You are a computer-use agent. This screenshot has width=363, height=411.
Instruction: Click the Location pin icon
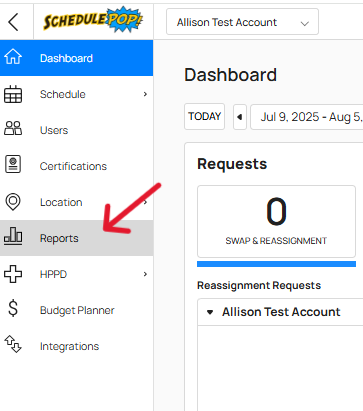pyautogui.click(x=13, y=202)
